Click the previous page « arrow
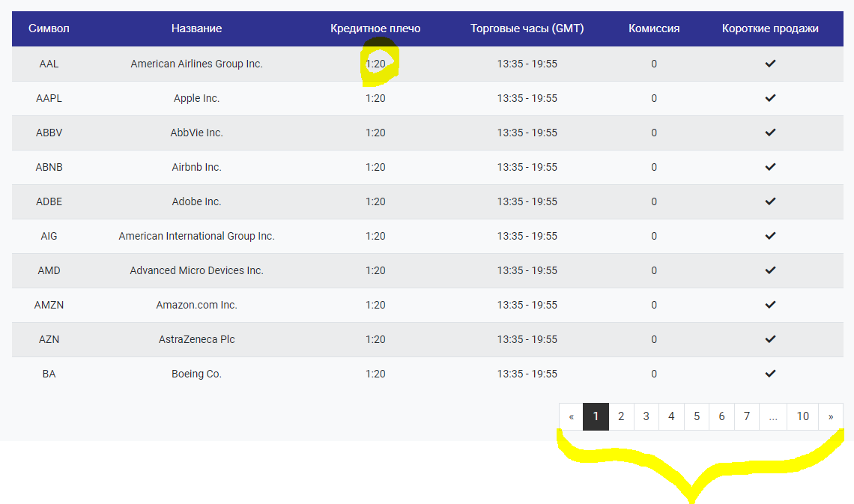 click(x=572, y=416)
